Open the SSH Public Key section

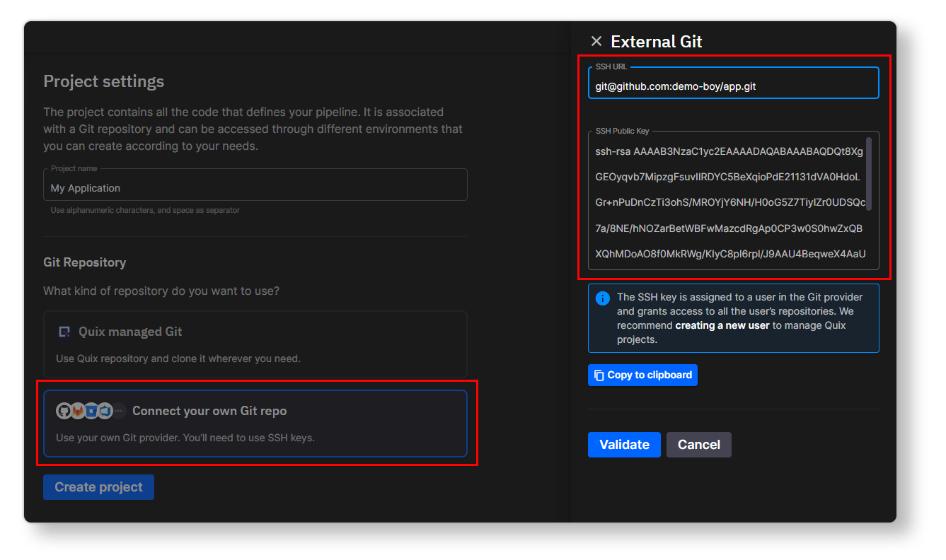[734, 202]
